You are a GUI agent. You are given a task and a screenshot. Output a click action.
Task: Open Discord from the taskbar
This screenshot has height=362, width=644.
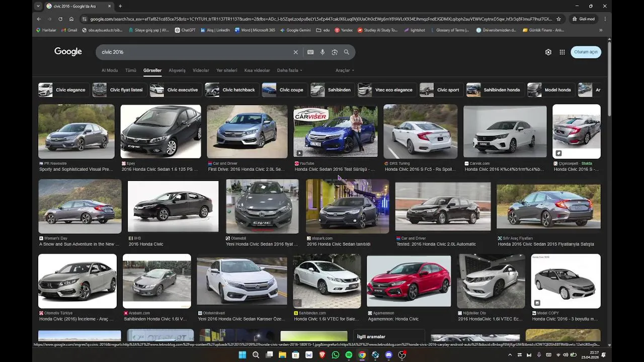click(x=388, y=355)
